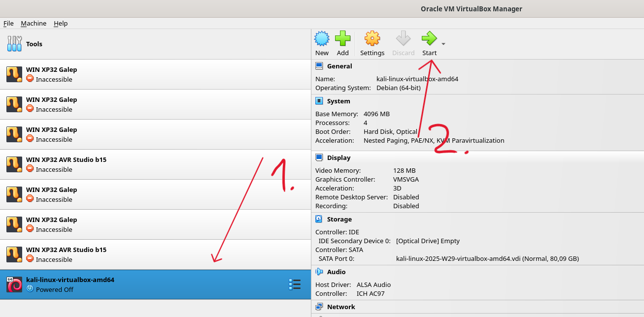The image size is (644, 317).
Task: Open the Help menu
Action: coord(61,23)
